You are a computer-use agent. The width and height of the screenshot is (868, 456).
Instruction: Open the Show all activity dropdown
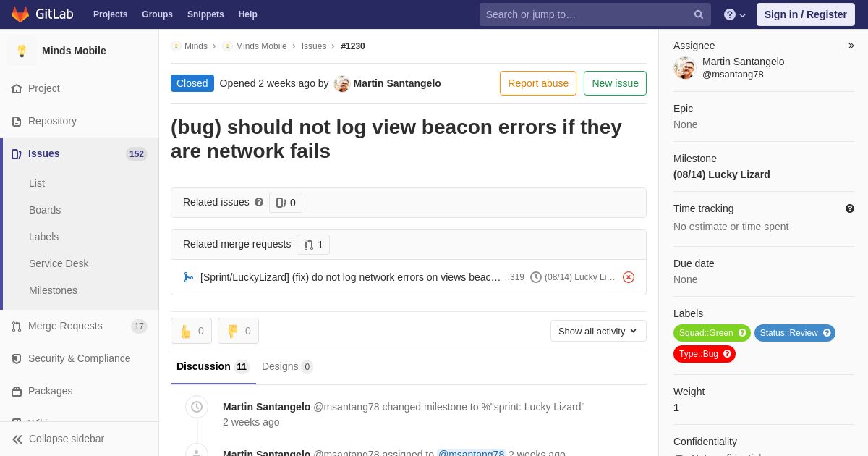[598, 331]
